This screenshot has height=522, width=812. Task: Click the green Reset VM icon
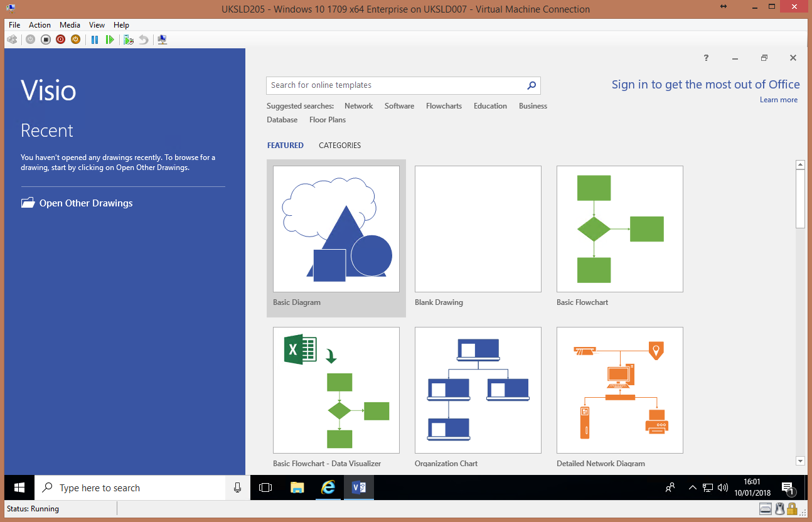[110, 40]
